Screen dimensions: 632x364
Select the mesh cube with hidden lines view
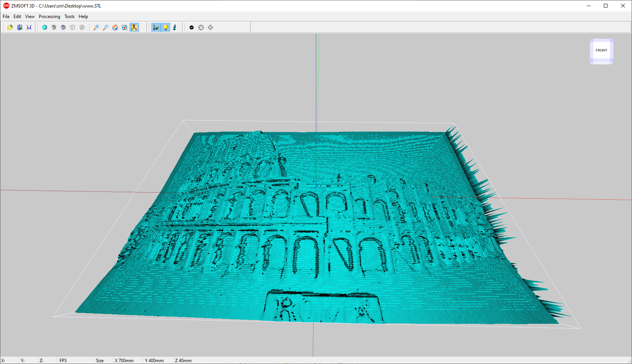coord(82,27)
